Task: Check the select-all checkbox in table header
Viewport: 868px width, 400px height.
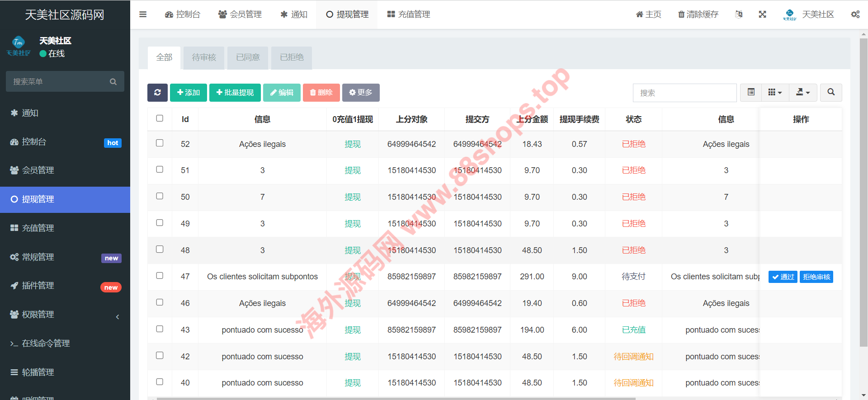Action: pos(160,118)
